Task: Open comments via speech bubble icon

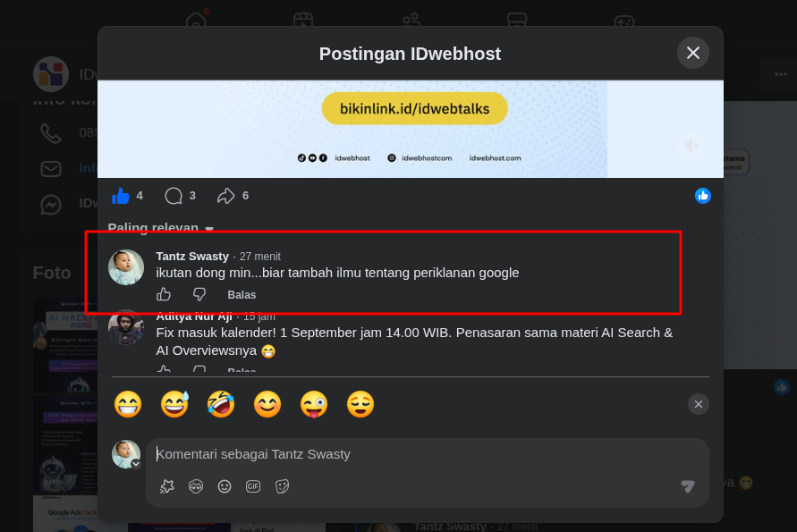Action: coord(174,196)
